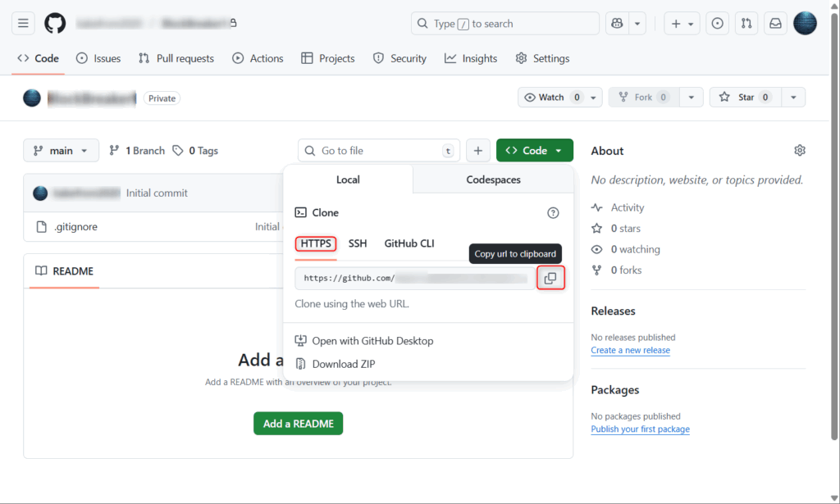Click the clone help question icon
The image size is (840, 504).
click(553, 213)
